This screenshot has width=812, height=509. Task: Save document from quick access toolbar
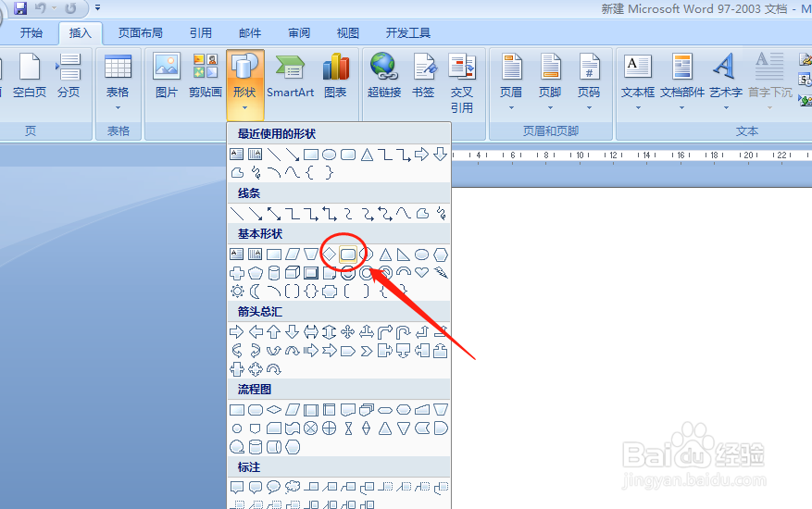19,7
